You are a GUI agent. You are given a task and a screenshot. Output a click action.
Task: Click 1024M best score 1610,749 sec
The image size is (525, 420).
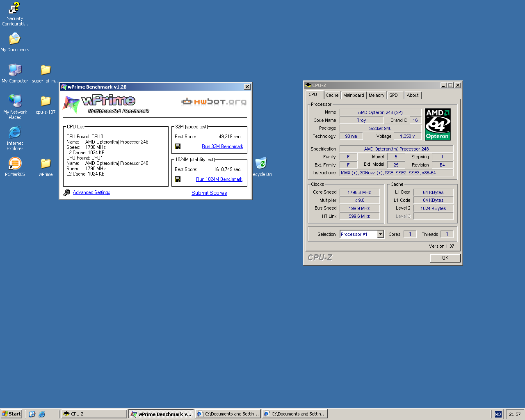(227, 169)
